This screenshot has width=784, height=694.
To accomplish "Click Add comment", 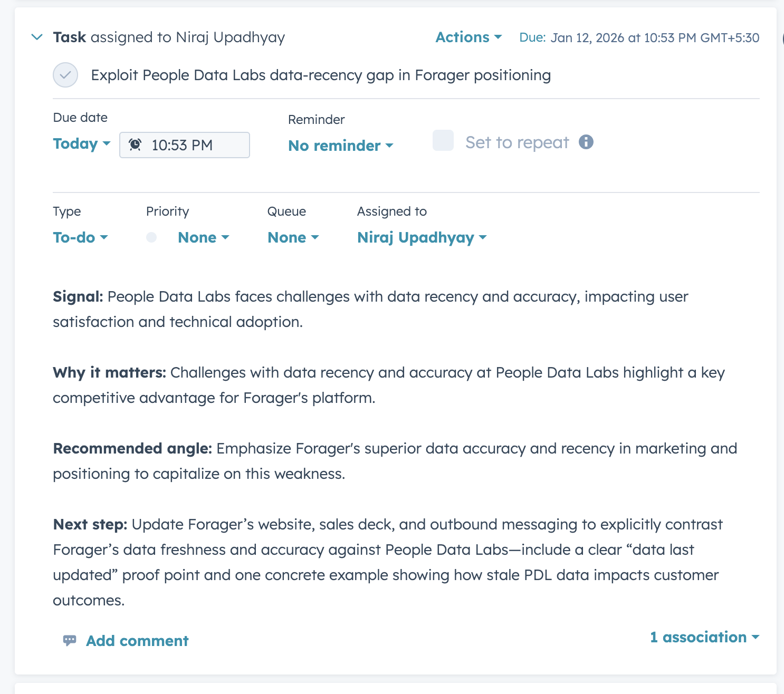I will point(137,640).
